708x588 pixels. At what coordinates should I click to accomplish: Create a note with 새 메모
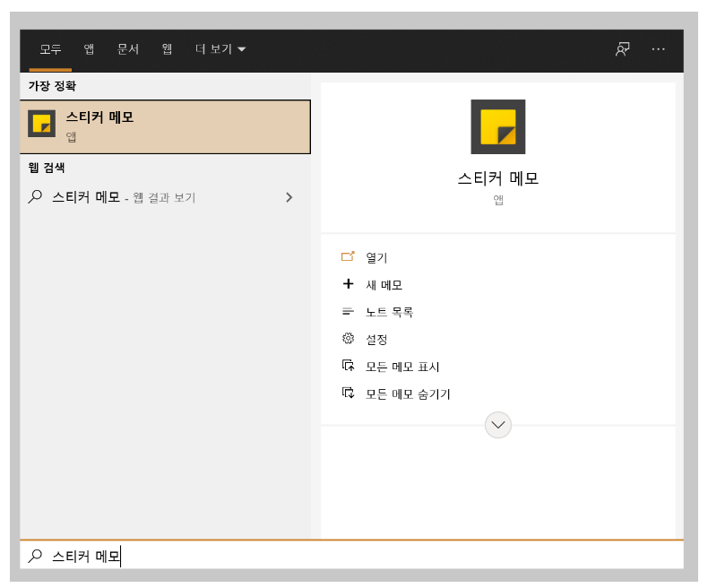384,285
